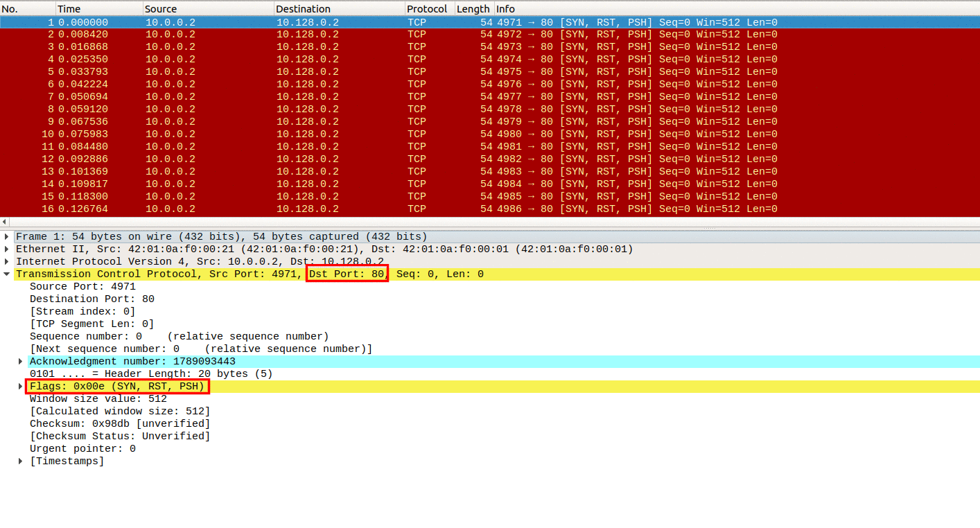Select the Checksum: 0x98db line
The height and width of the screenshot is (528, 980).
point(120,424)
